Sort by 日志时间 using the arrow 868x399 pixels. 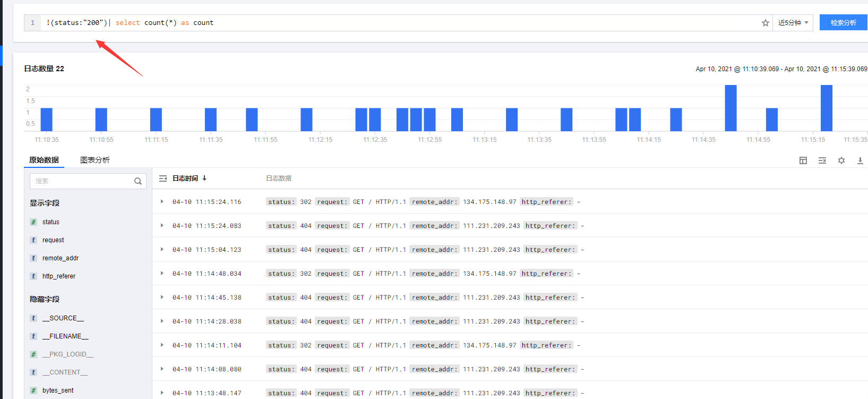pos(204,179)
